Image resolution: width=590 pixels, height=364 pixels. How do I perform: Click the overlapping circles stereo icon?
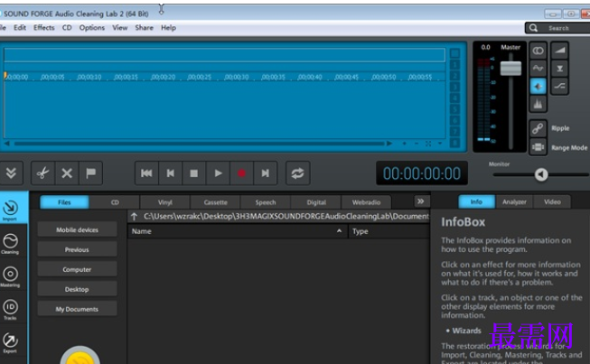pos(538,51)
